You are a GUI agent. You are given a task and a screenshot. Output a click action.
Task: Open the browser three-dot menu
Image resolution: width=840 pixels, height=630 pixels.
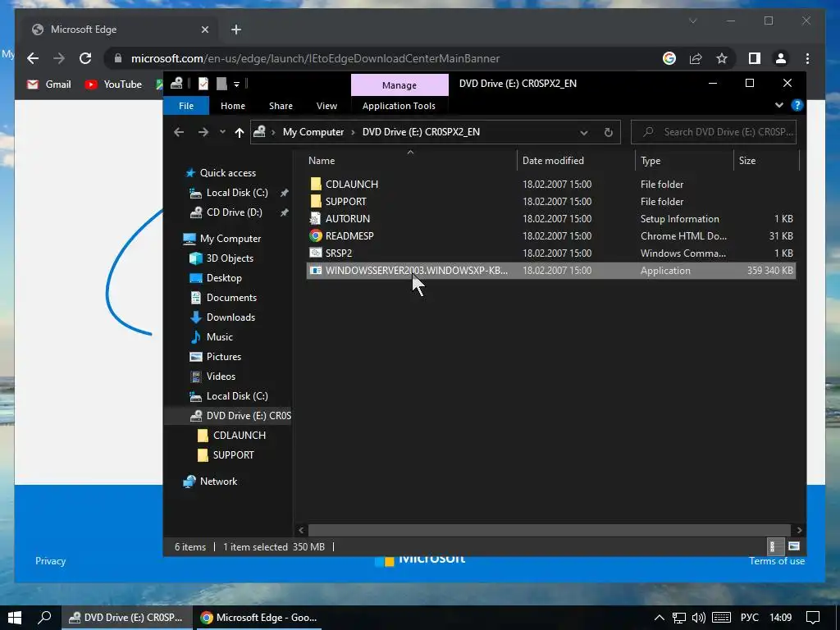click(x=807, y=58)
